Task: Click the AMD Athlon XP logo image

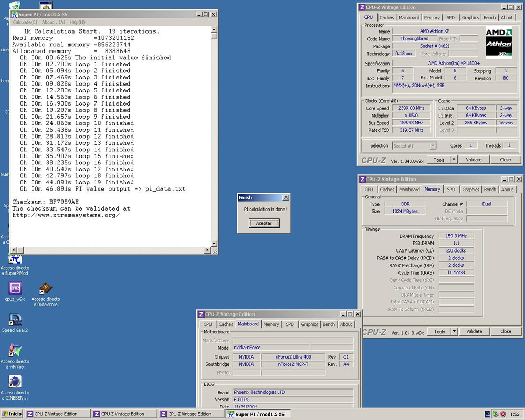Action: pos(499,43)
